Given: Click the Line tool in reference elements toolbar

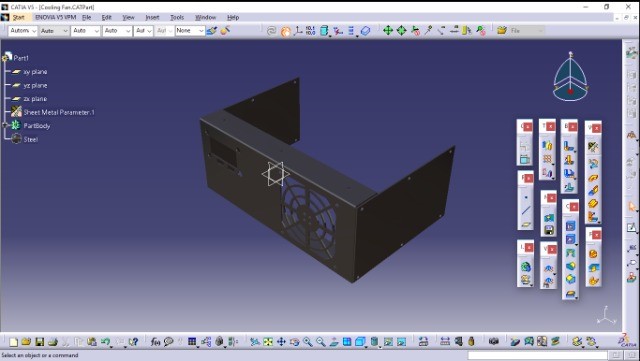Looking at the screenshot, I should [526, 211].
